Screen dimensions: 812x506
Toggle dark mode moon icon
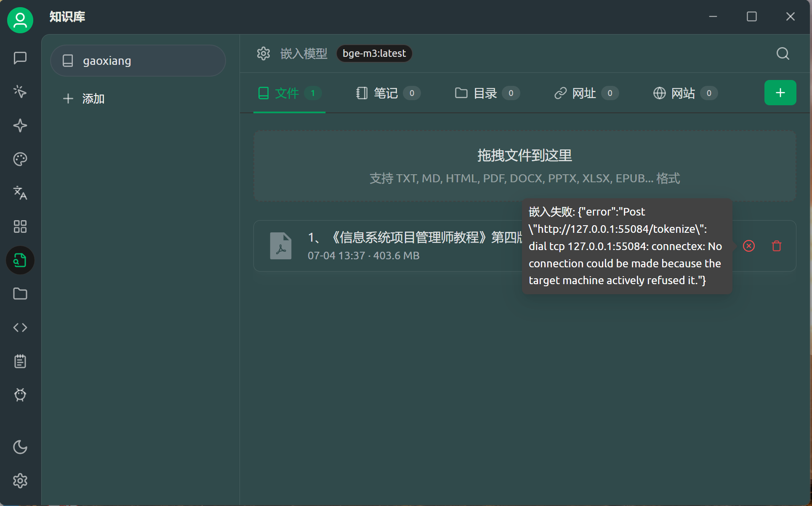[20, 447]
